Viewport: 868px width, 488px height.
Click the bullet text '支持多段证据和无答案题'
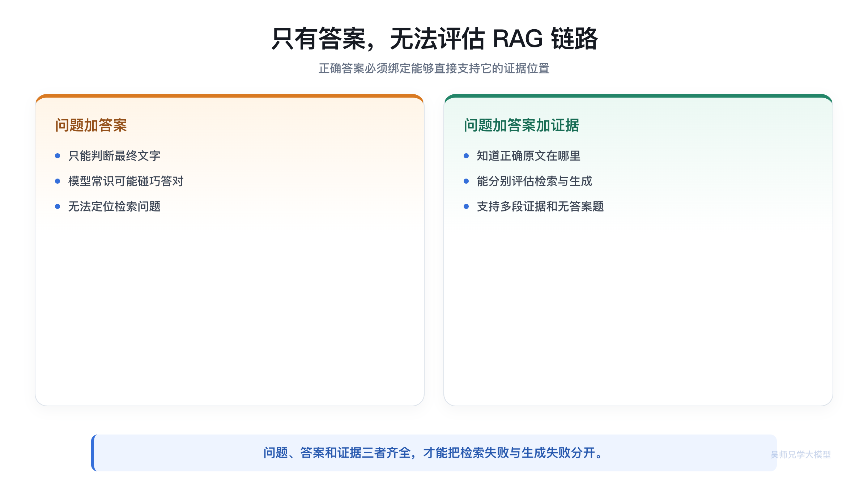point(540,206)
